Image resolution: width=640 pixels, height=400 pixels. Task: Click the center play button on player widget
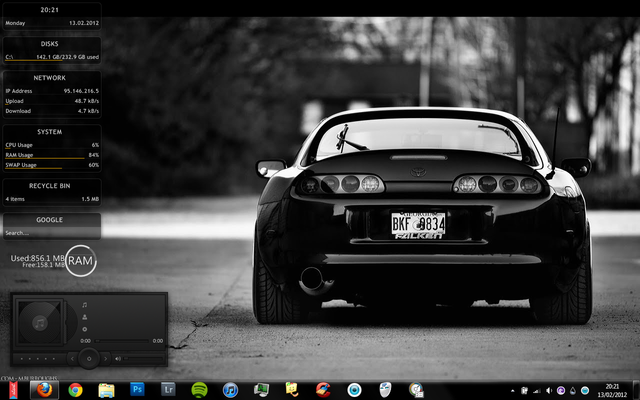pos(89,359)
